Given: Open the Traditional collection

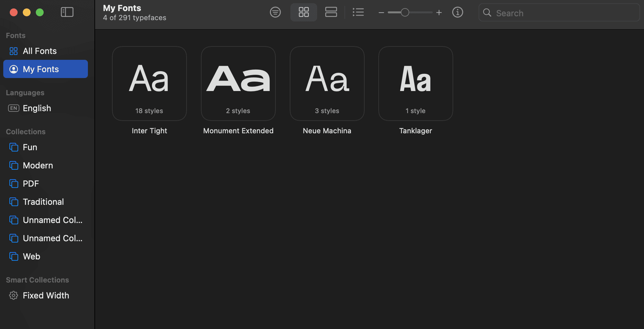Looking at the screenshot, I should pyautogui.click(x=46, y=202).
